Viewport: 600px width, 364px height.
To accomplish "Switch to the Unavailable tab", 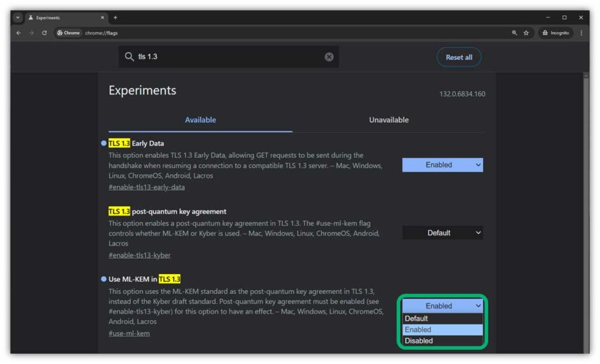I will pos(389,120).
